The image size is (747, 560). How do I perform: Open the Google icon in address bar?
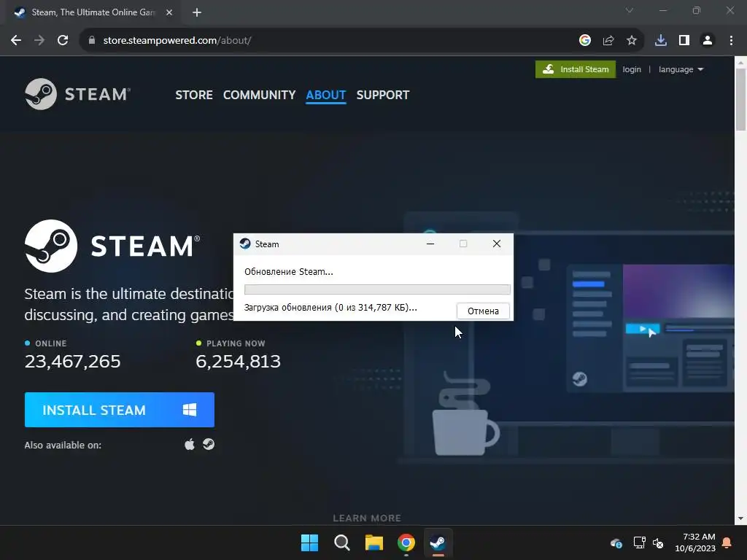click(585, 41)
